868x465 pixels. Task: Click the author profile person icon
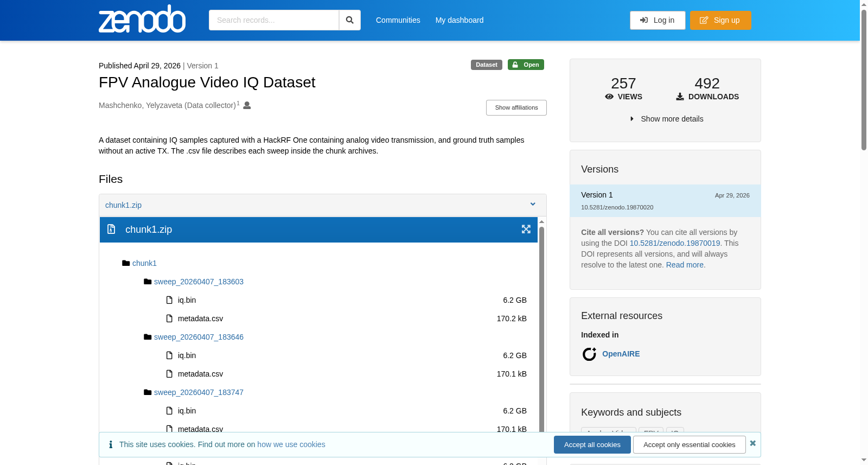(247, 105)
